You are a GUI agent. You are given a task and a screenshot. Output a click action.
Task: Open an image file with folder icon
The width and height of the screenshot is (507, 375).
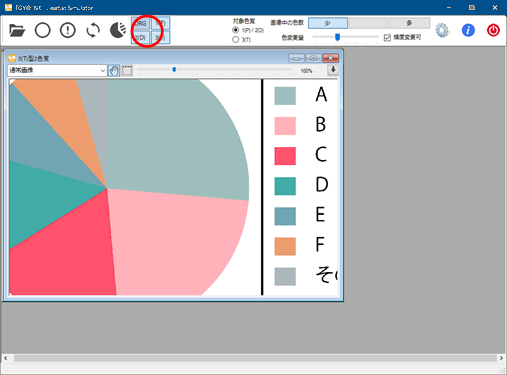(x=17, y=30)
